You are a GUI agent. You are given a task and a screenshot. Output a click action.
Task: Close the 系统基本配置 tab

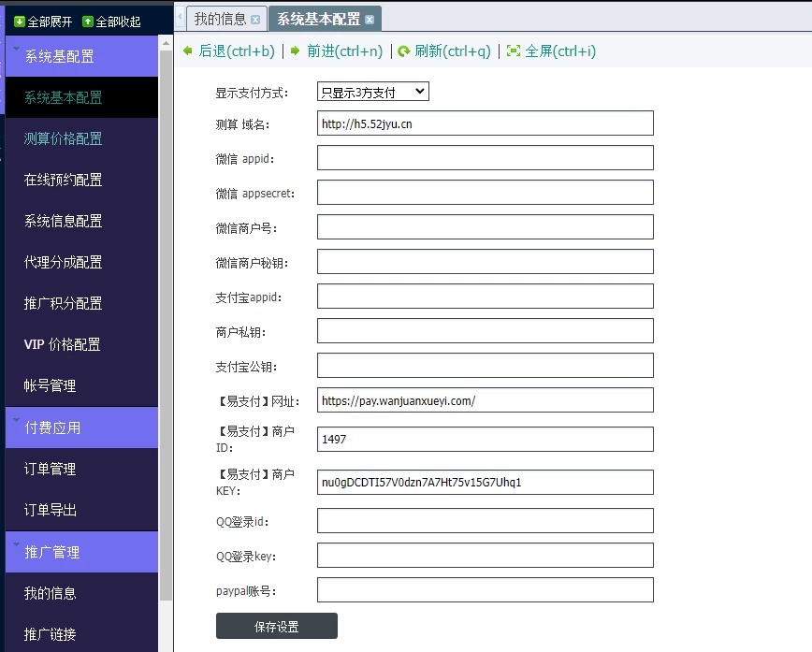pos(370,19)
